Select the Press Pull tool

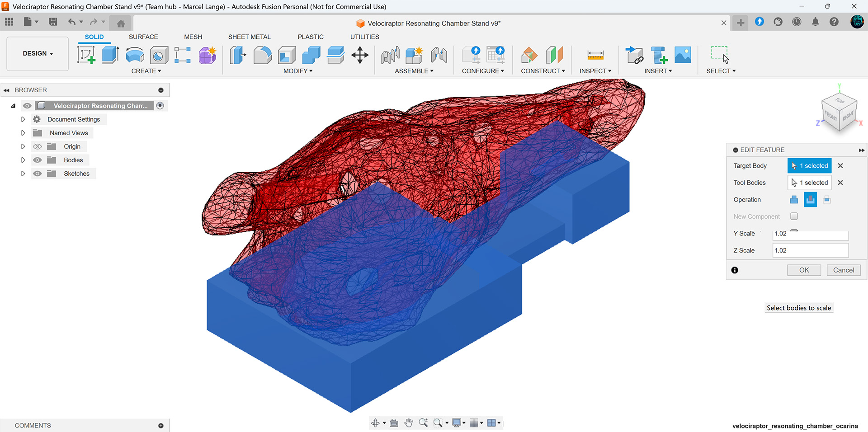238,55
